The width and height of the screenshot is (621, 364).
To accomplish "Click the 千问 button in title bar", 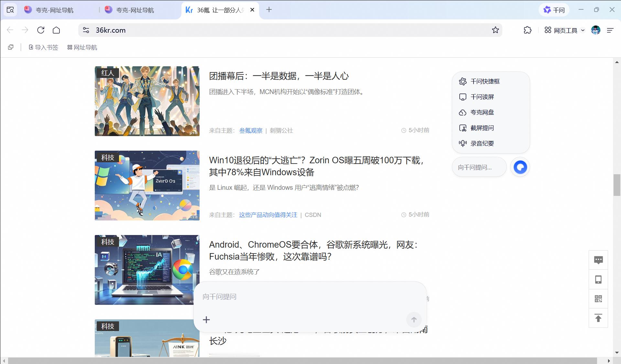I will tap(554, 10).
